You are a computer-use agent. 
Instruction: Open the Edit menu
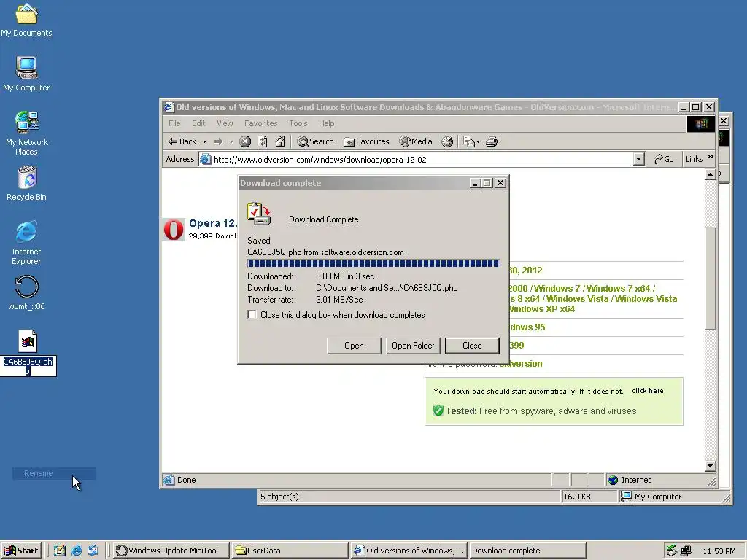[x=198, y=123]
